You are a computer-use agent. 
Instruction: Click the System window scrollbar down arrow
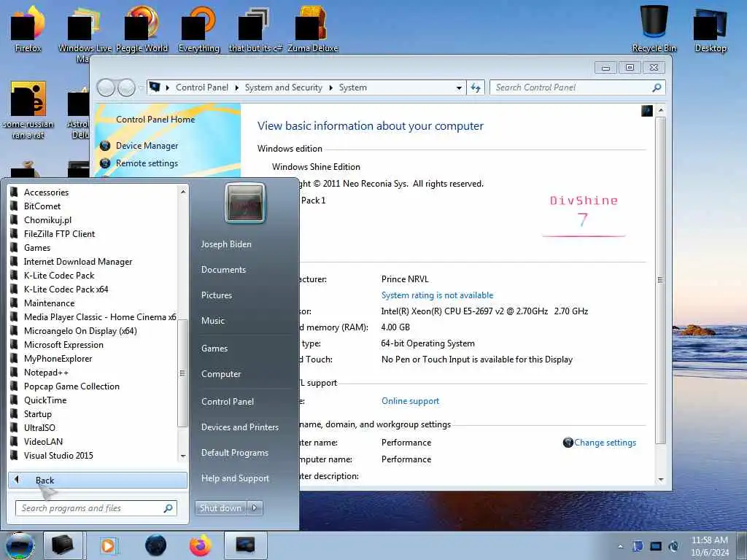(661, 480)
